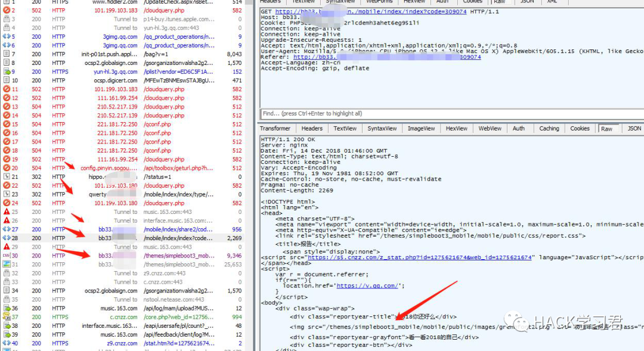
Task: Click the warning triangle icon of session 29
Action: pyautogui.click(x=7, y=247)
